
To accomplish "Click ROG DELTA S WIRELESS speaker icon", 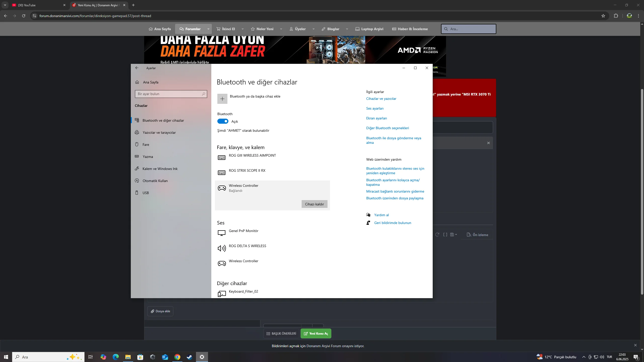I will click(222, 248).
